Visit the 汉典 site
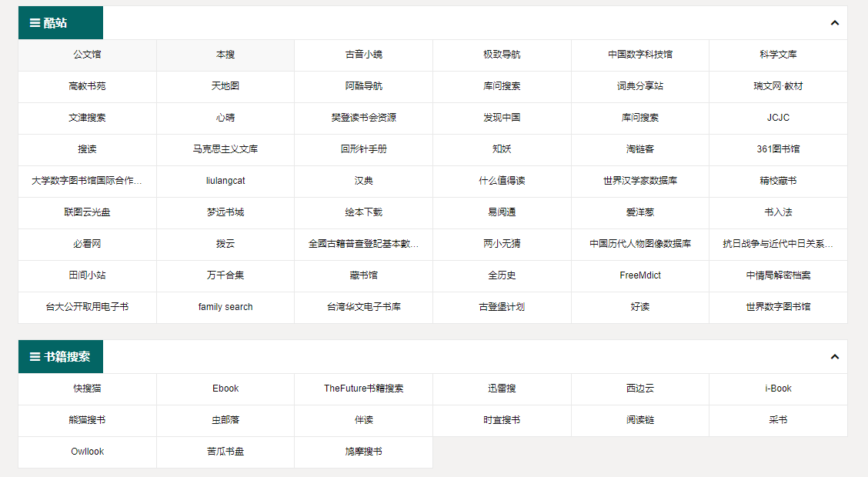Viewport: 868px width, 477px height. [x=363, y=181]
